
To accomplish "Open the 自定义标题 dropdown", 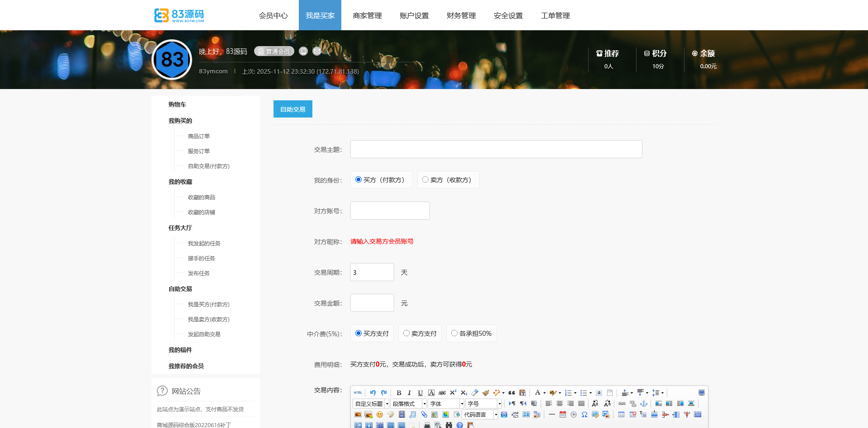I will click(x=371, y=404).
